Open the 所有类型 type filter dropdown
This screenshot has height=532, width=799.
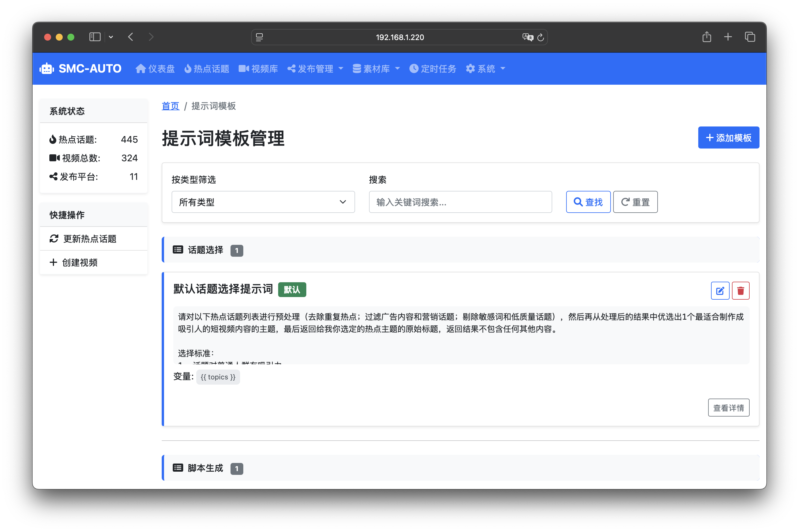point(263,202)
